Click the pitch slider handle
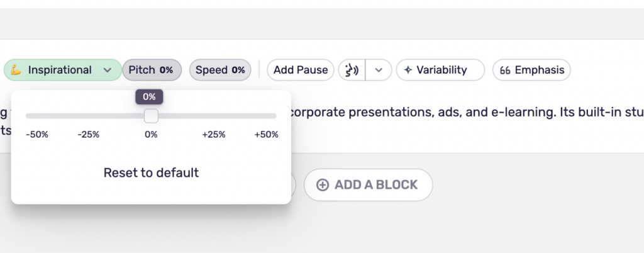Image resolution: width=644 pixels, height=253 pixels. tap(151, 116)
